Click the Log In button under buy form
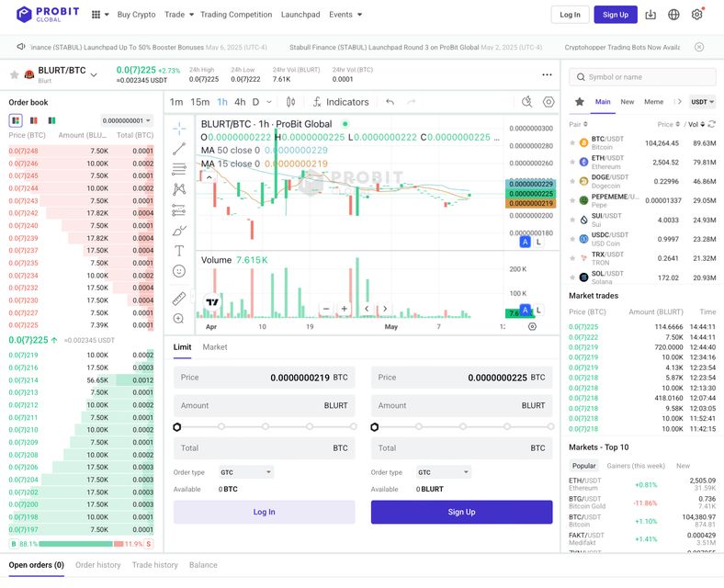Screen dimensions: 724x588 pos(264,512)
